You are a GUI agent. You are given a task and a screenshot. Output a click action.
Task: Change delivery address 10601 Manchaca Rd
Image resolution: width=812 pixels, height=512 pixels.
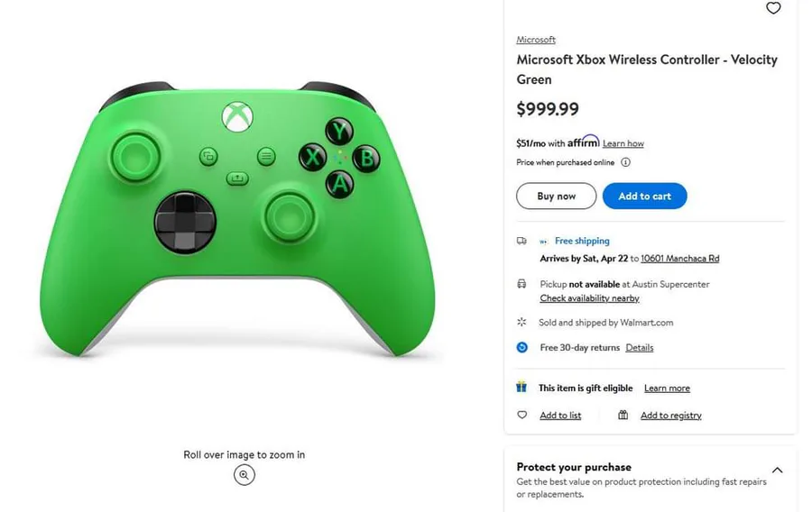point(679,259)
